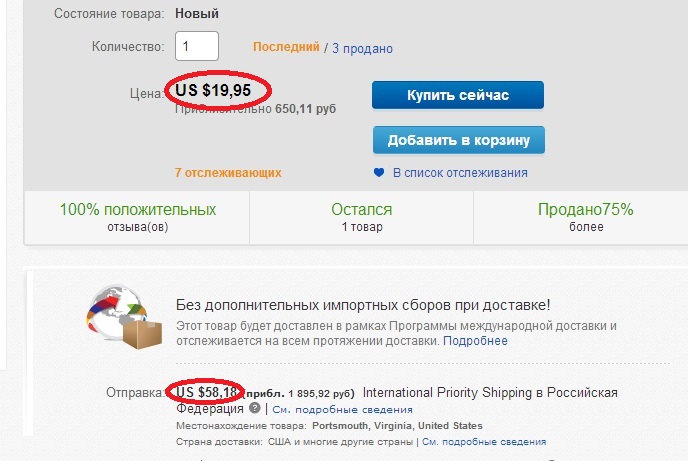
Task: Click 'В список отслеживания' link
Action: pos(459,173)
